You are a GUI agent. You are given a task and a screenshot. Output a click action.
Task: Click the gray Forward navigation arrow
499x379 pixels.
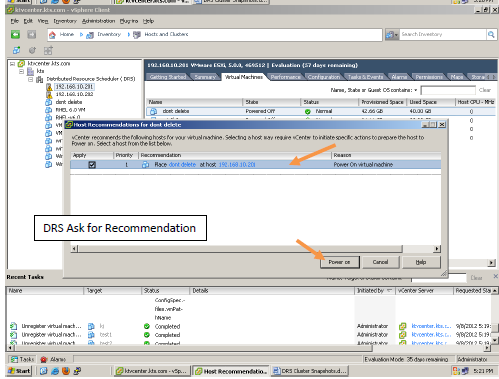point(31,34)
